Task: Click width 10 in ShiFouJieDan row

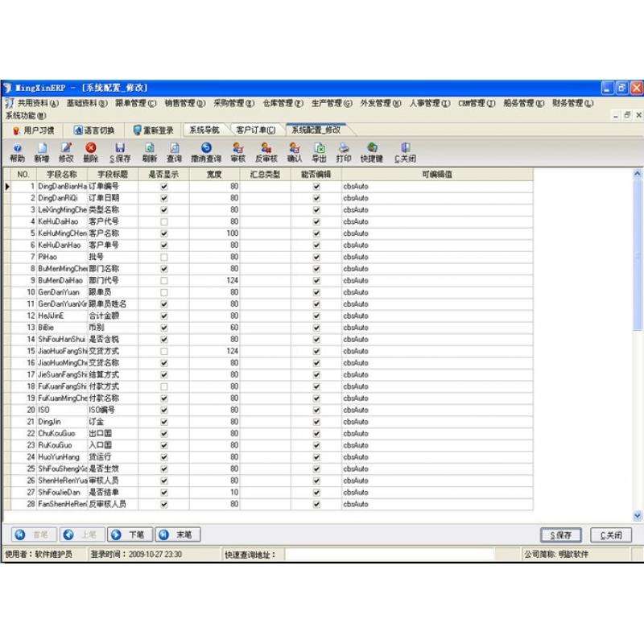Action: [214, 493]
